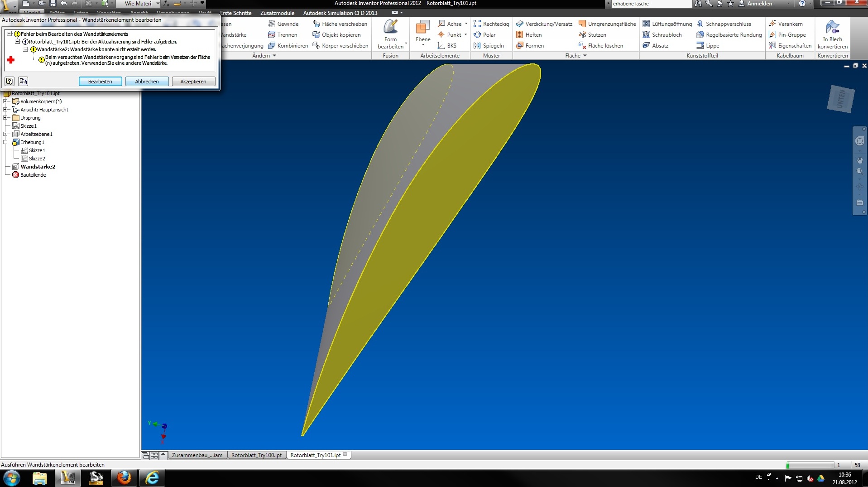
Task: Click Akzeptieren in the error dialog
Action: click(193, 82)
